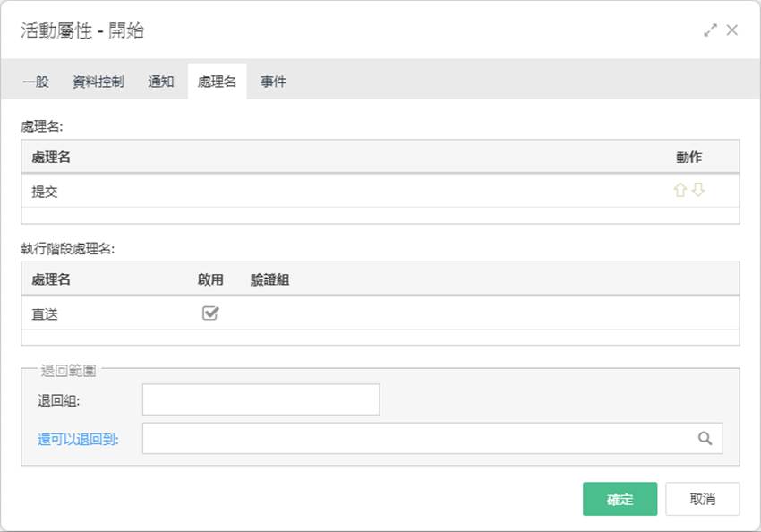Viewport: 761px width, 532px height.
Task: Close the 活動屬性 dialog
Action: (731, 30)
